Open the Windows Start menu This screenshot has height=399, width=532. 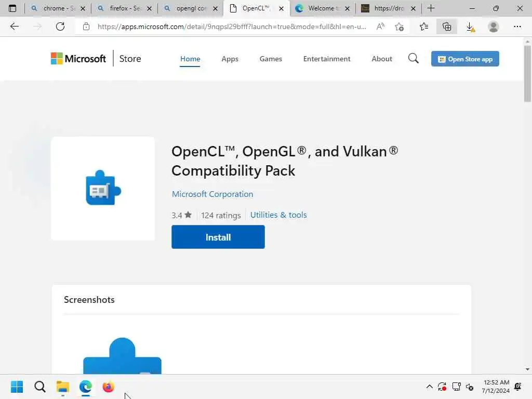pyautogui.click(x=17, y=387)
